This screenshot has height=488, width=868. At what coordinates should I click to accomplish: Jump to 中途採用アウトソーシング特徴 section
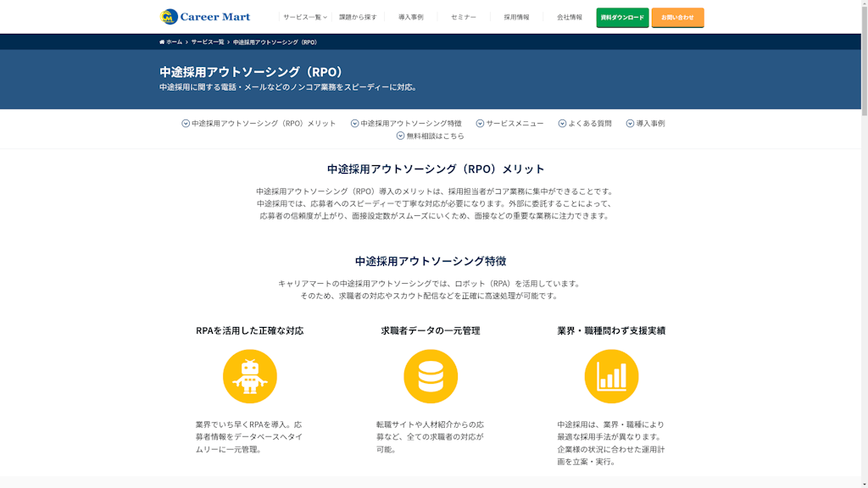[x=410, y=124]
